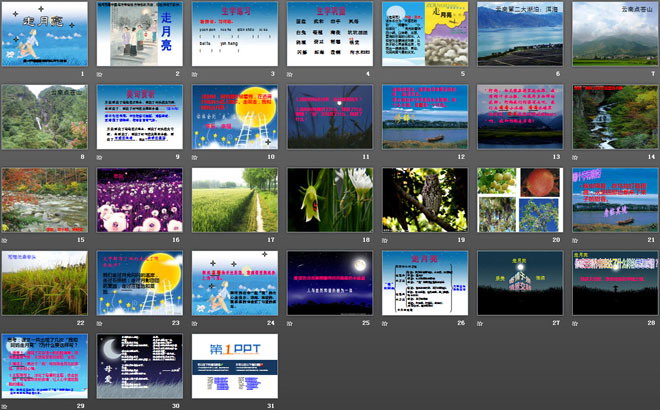This screenshot has height=410, width=660.
Task: Click the animation star under slide 22
Action: tap(5, 323)
